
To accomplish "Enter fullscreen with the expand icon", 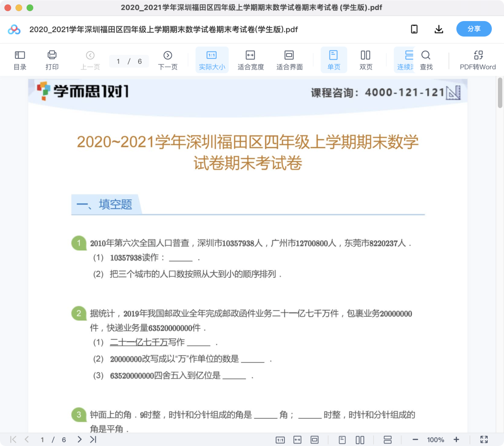I will [484, 439].
